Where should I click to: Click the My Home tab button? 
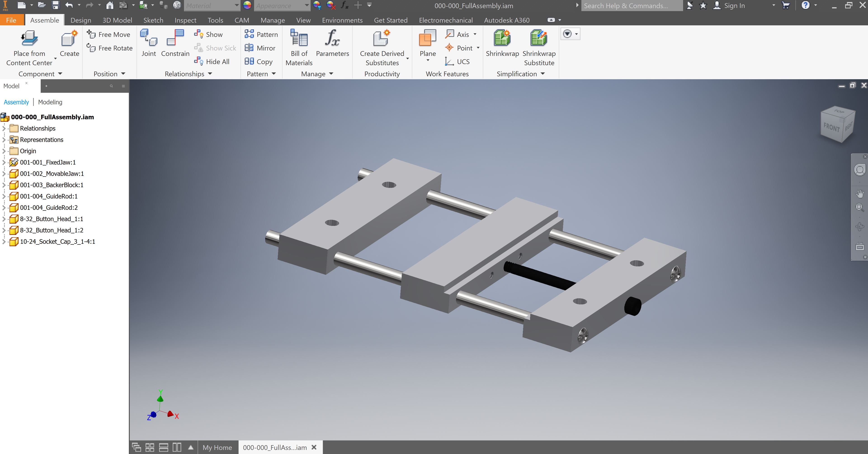(x=217, y=448)
